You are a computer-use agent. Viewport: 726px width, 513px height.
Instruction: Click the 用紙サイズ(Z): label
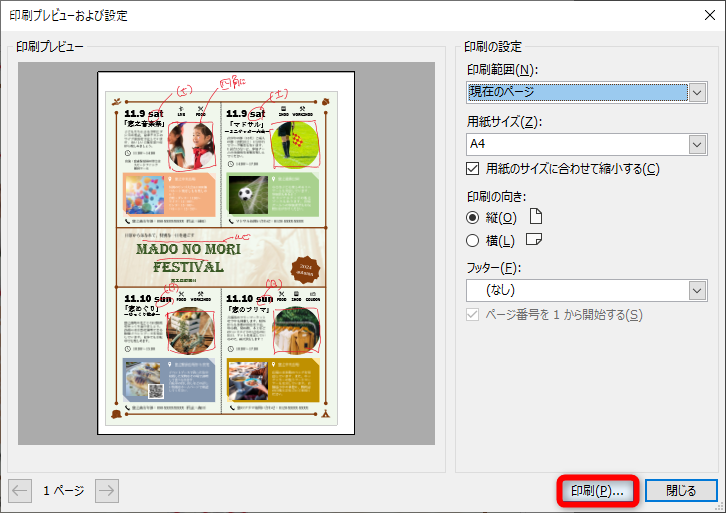click(504, 121)
